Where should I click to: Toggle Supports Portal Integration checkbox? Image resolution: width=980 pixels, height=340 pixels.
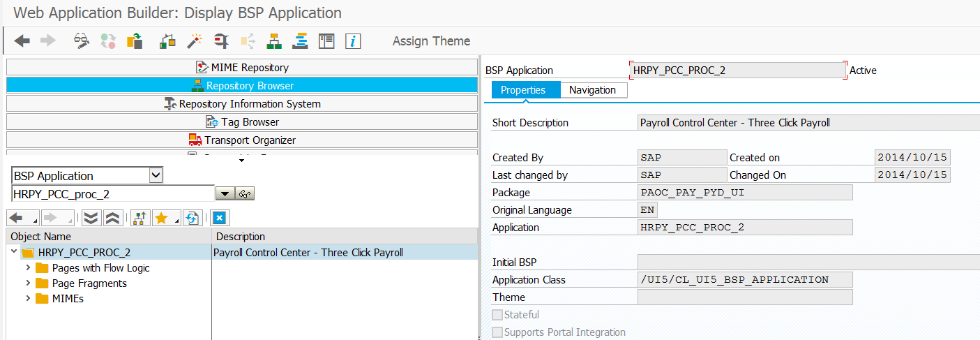(x=497, y=332)
